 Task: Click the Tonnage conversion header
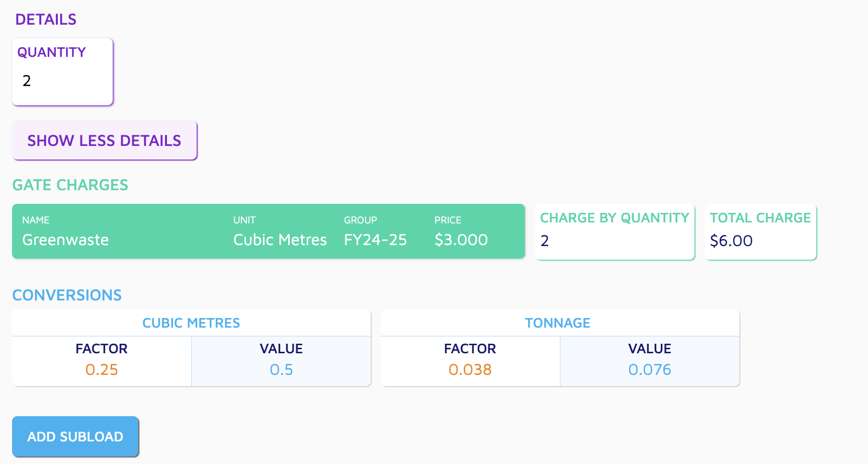point(558,323)
